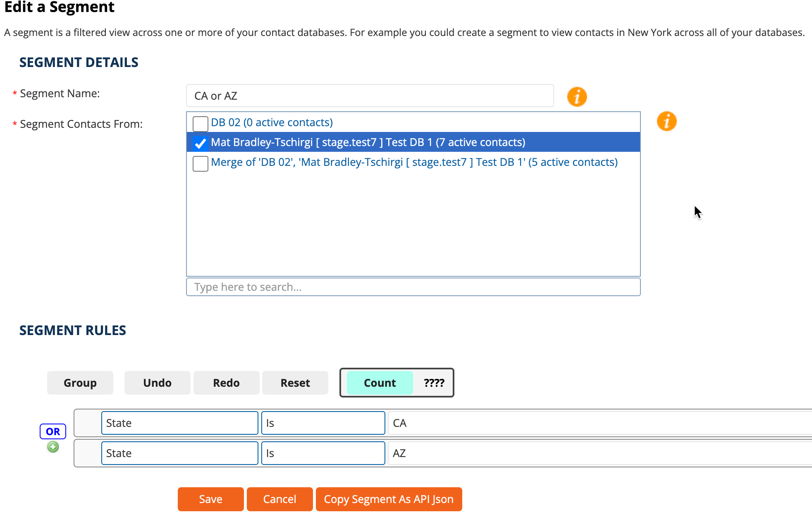The image size is (812, 522).
Task: Check the Merge of DB 02 checkbox
Action: pos(201,163)
